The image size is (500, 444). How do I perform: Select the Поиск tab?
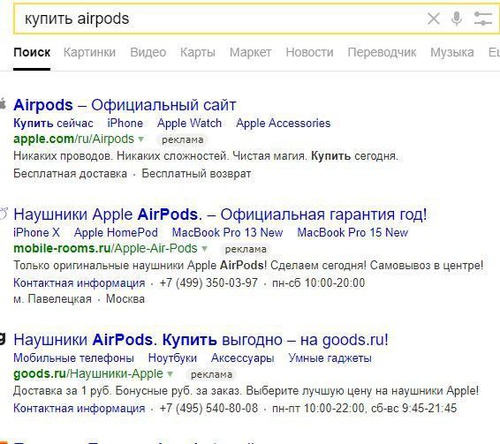(x=32, y=53)
